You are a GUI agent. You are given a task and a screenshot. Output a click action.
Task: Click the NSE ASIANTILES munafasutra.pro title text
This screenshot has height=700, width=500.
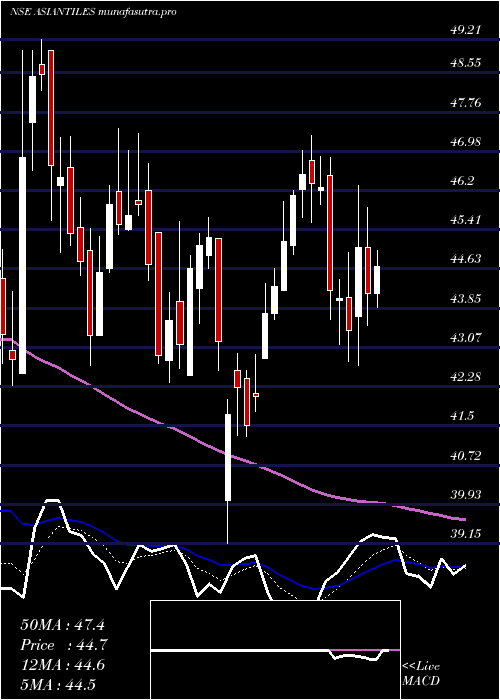click(93, 12)
